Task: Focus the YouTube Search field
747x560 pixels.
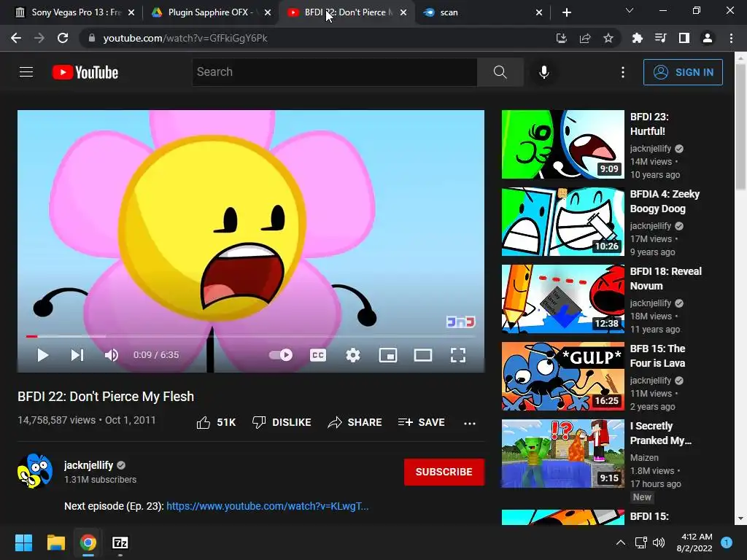Action: (x=334, y=72)
